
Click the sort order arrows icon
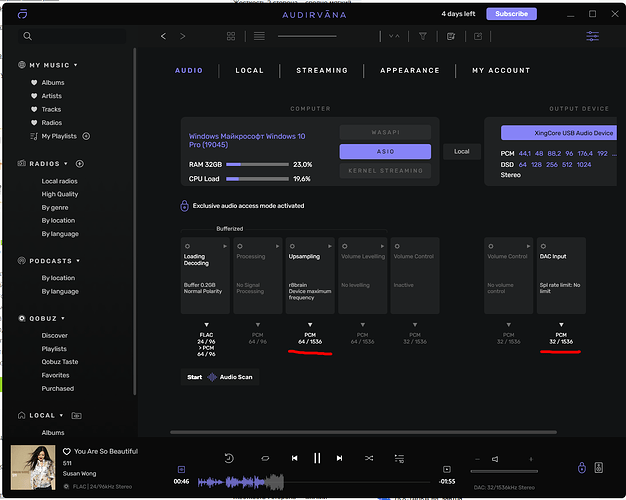394,36
